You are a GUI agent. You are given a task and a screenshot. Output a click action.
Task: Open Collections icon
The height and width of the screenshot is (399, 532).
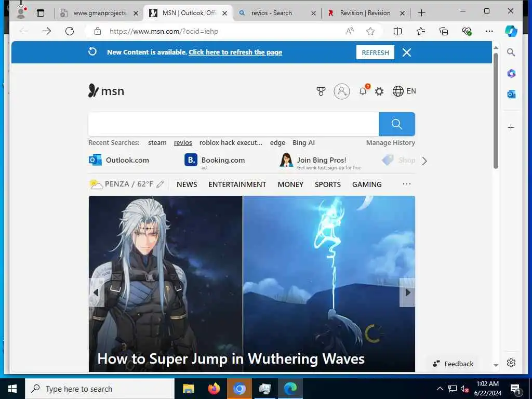444,31
